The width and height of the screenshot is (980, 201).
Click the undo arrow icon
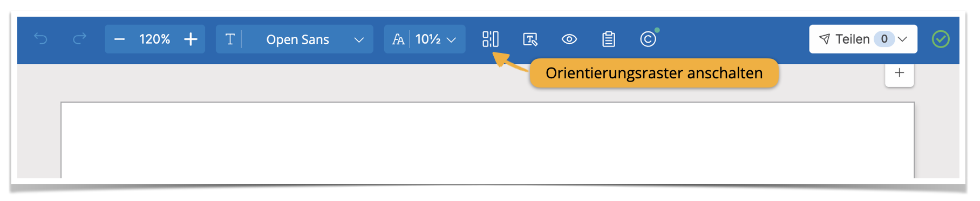40,39
